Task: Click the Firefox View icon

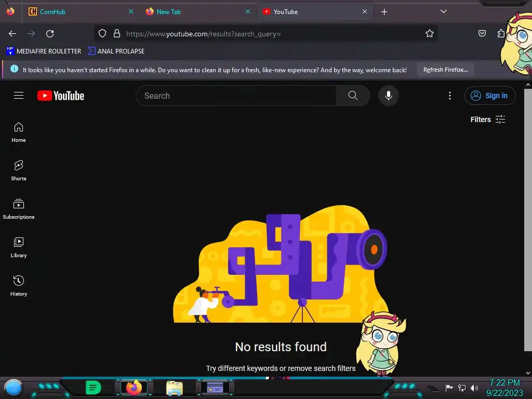Action: [x=10, y=11]
